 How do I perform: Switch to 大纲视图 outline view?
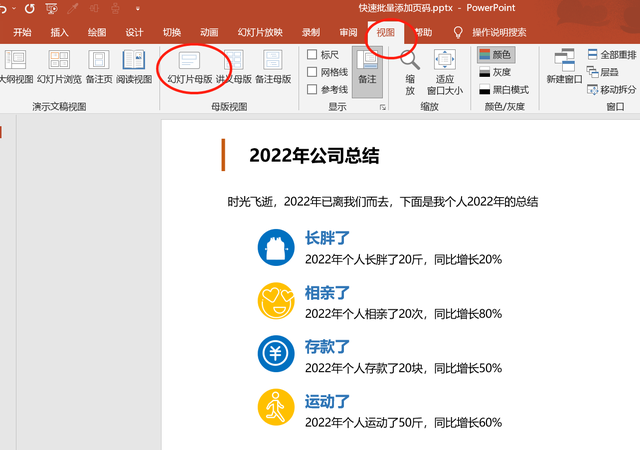pyautogui.click(x=16, y=67)
